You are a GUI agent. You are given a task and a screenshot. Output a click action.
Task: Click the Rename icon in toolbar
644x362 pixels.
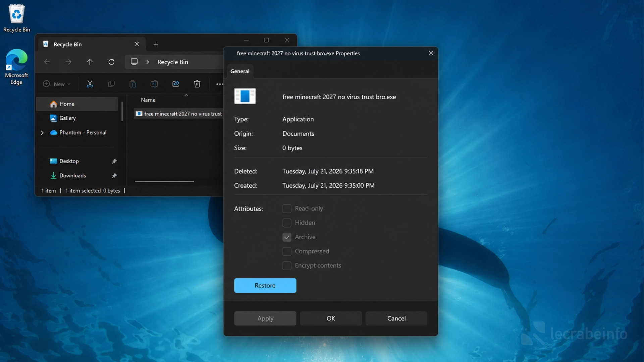154,84
